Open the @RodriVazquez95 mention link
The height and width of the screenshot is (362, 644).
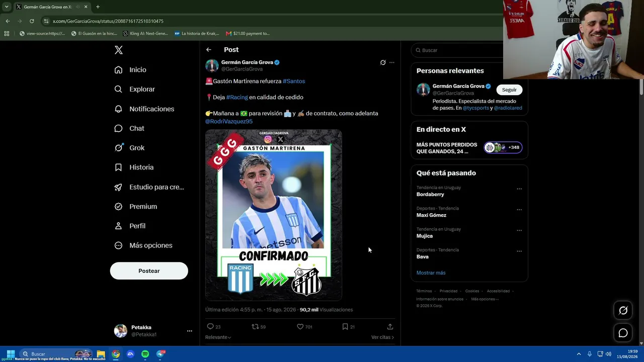click(229, 121)
